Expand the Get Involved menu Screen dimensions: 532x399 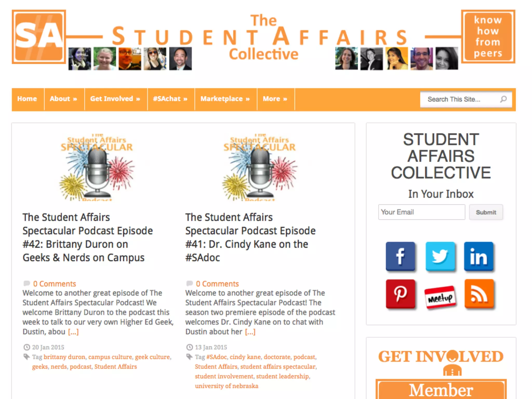(116, 99)
